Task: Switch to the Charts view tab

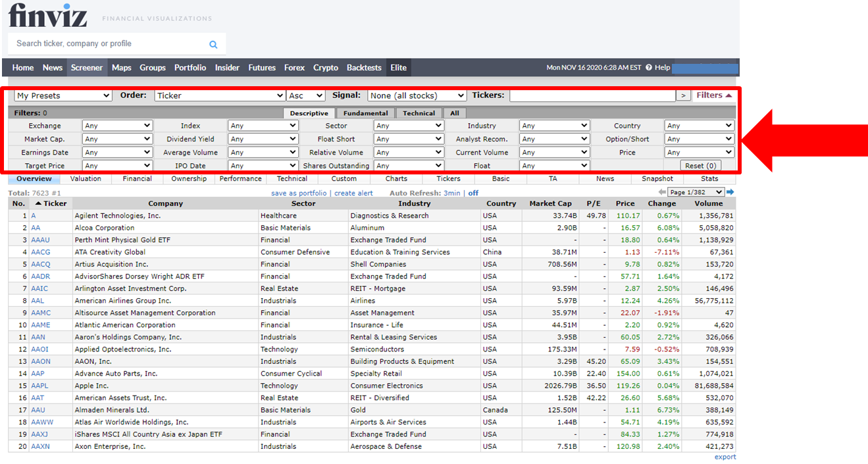Action: click(x=396, y=178)
